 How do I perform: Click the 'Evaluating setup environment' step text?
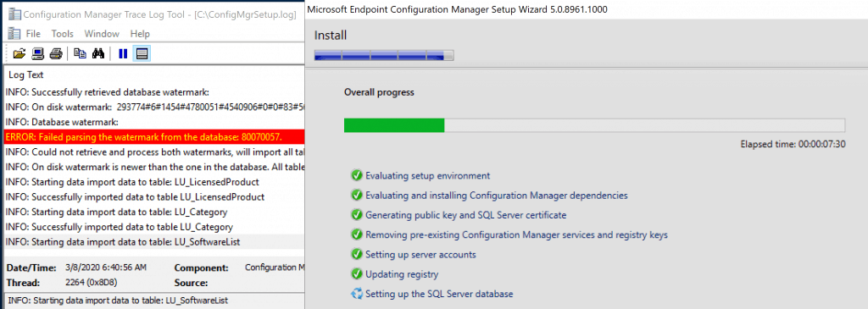[x=428, y=176]
